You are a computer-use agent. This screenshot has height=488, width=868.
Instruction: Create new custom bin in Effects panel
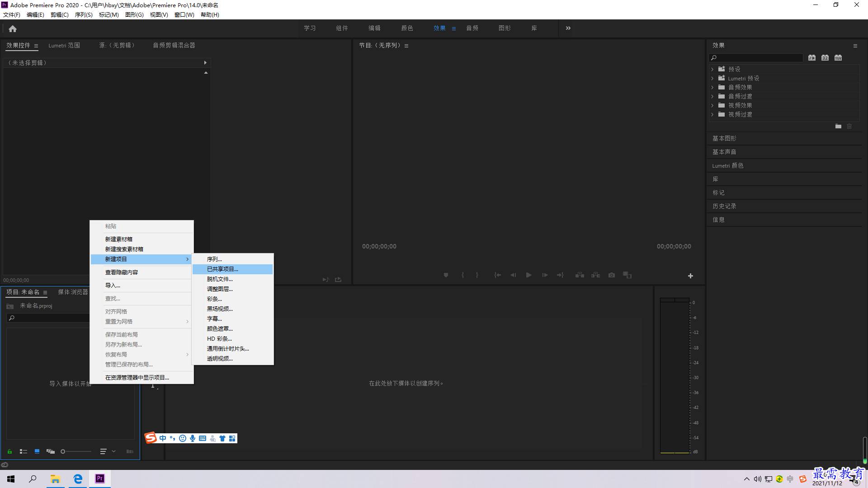(838, 127)
